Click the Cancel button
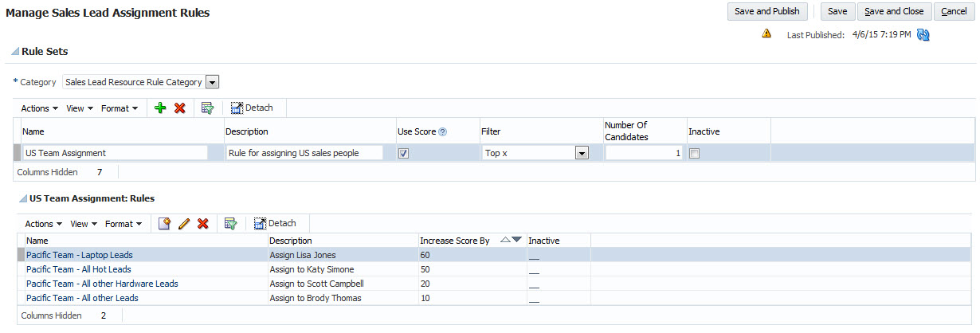Image resolution: width=980 pixels, height=333 pixels. point(954,11)
